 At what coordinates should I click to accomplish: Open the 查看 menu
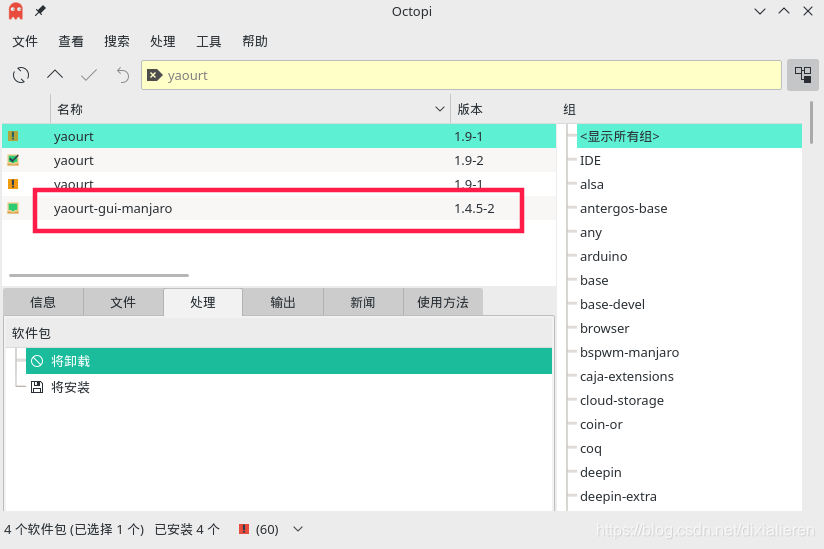(70, 42)
